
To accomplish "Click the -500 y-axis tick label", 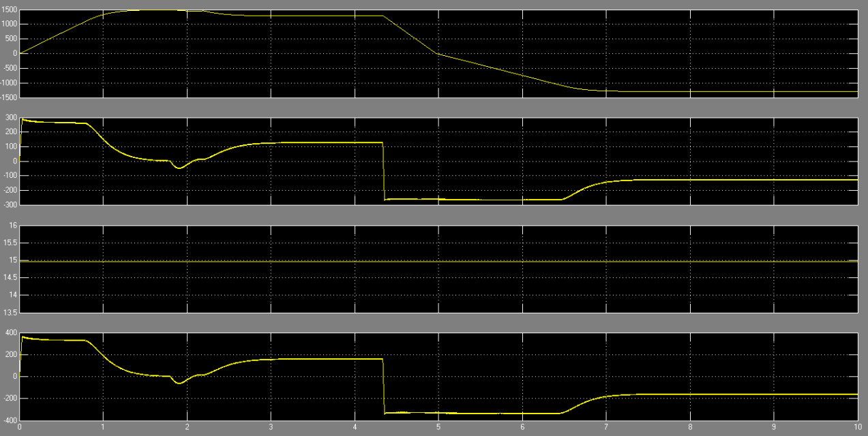I will pos(10,68).
